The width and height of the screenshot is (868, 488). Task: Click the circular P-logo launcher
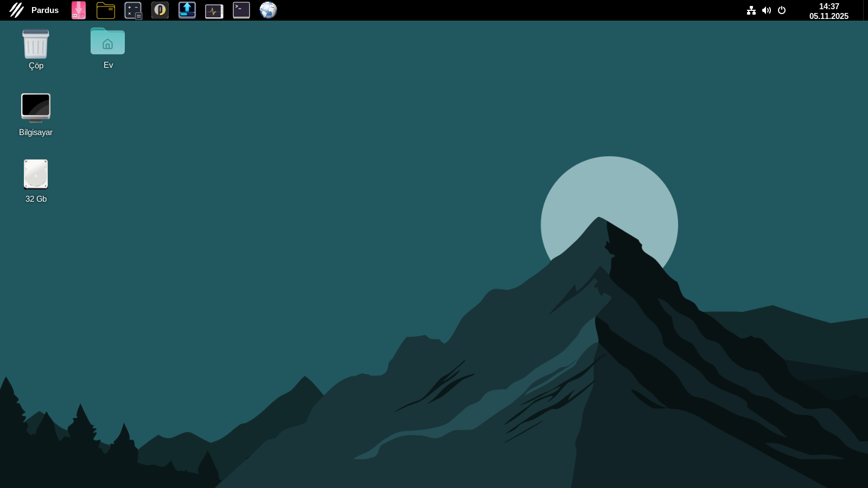click(x=160, y=10)
